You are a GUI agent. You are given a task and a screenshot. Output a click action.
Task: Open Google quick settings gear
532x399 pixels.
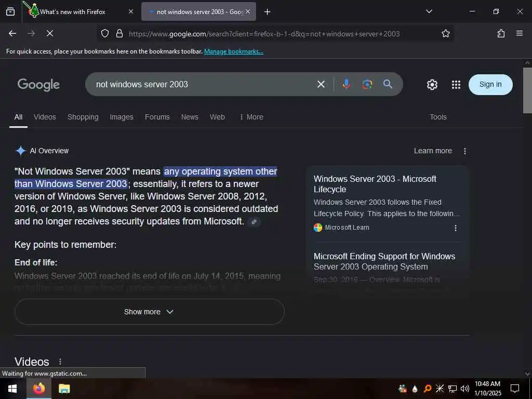point(432,85)
